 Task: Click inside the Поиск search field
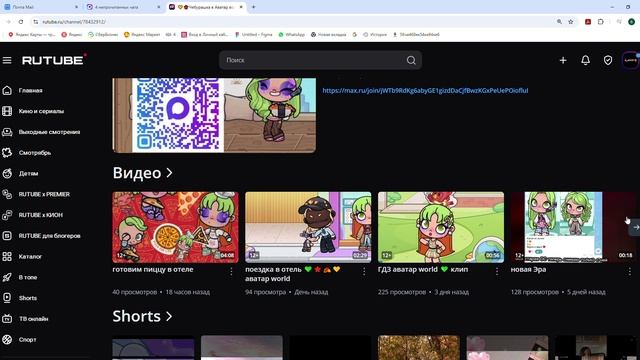click(312, 60)
